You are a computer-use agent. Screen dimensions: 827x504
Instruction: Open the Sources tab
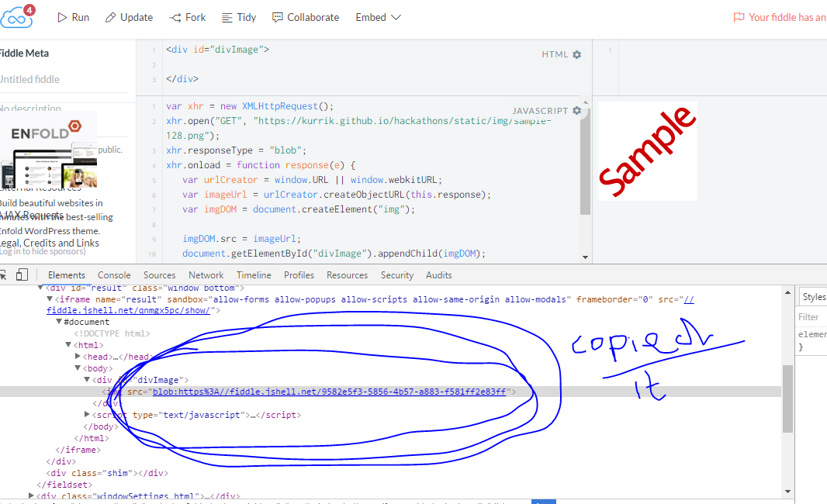pyautogui.click(x=159, y=275)
